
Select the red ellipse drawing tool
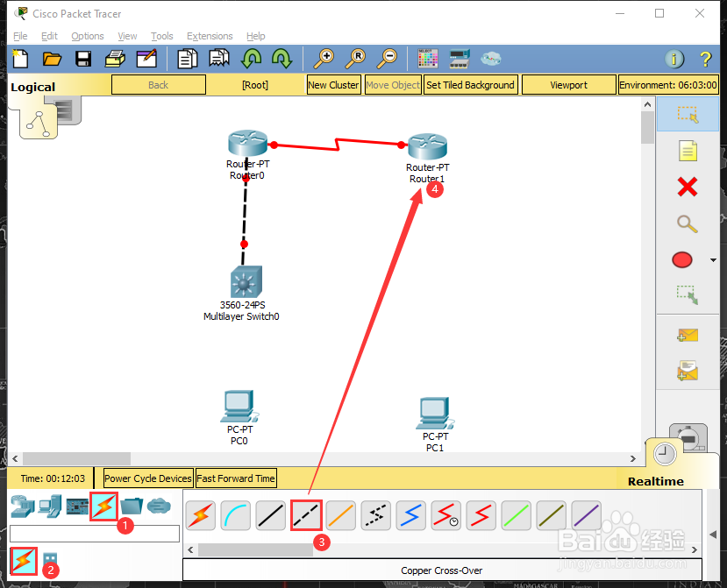pyautogui.click(x=682, y=260)
